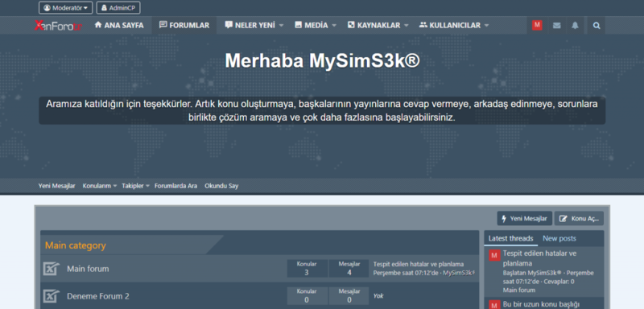Open the Deneme Forum 2 link
This screenshot has width=644, height=309.
[98, 296]
